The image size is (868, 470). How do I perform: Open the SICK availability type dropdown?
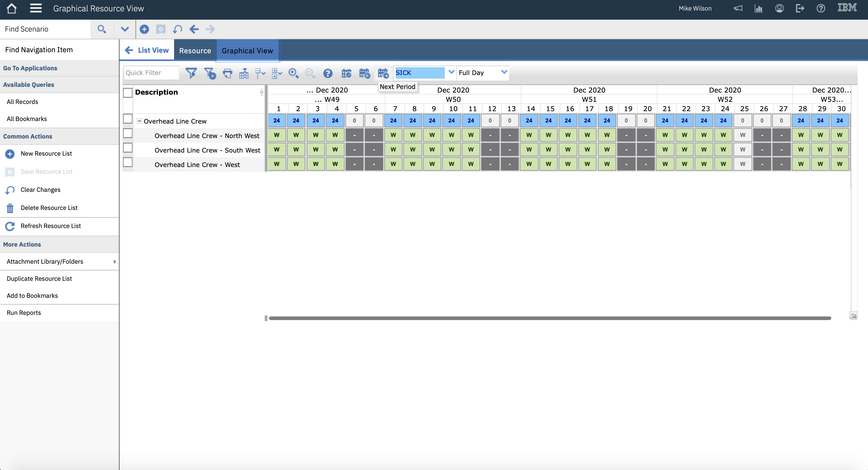pyautogui.click(x=451, y=72)
